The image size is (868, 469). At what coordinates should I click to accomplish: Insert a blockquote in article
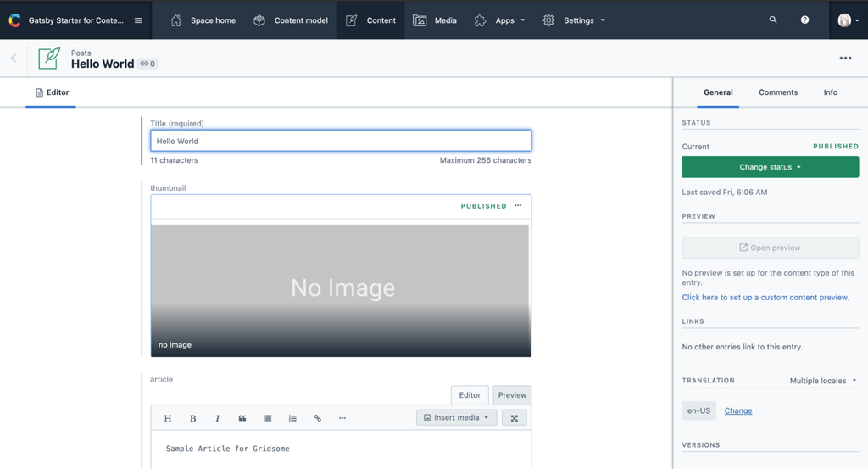click(242, 418)
